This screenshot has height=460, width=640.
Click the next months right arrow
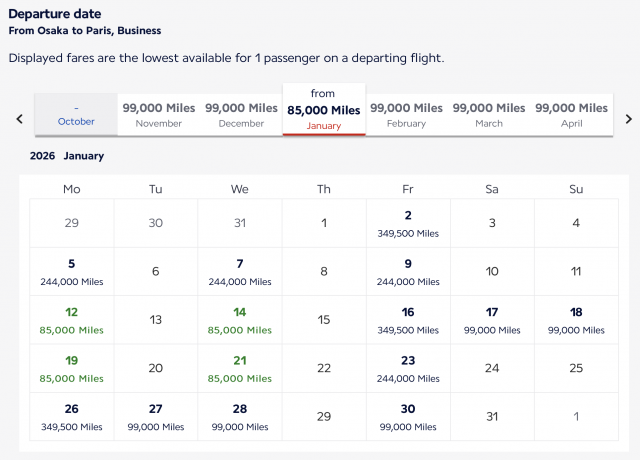click(628, 118)
